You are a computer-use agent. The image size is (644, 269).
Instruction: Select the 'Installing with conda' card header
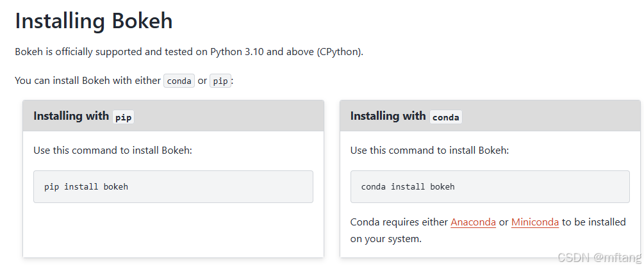(x=490, y=116)
